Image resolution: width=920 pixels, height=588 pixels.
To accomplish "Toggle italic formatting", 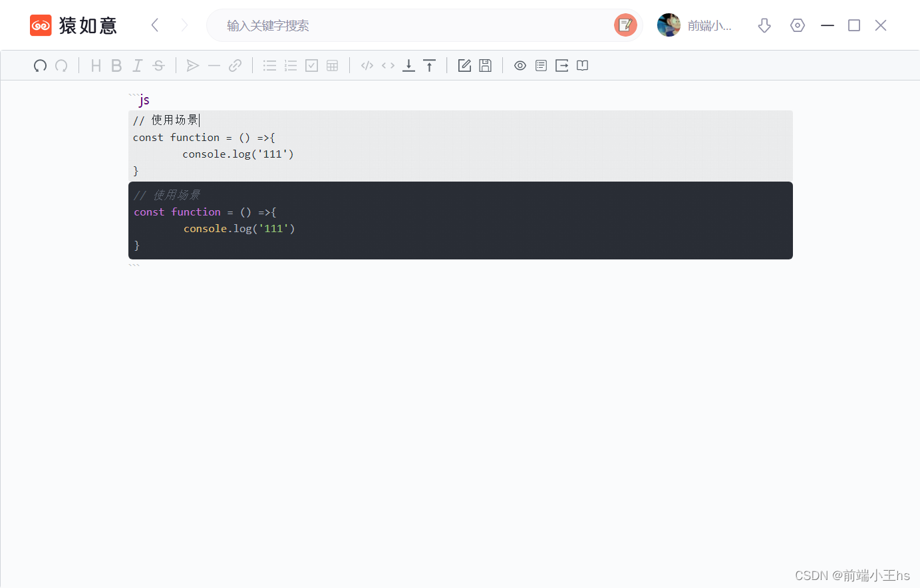I will [x=137, y=65].
